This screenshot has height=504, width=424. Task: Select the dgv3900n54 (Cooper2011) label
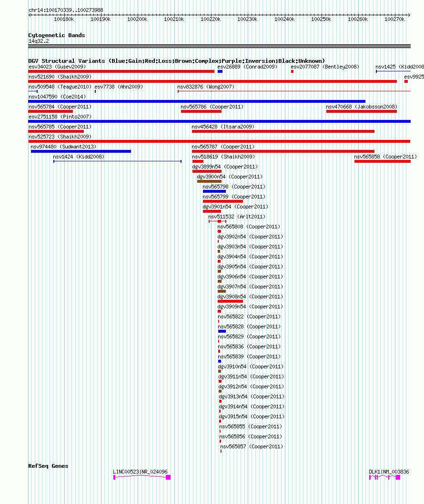(x=230, y=177)
